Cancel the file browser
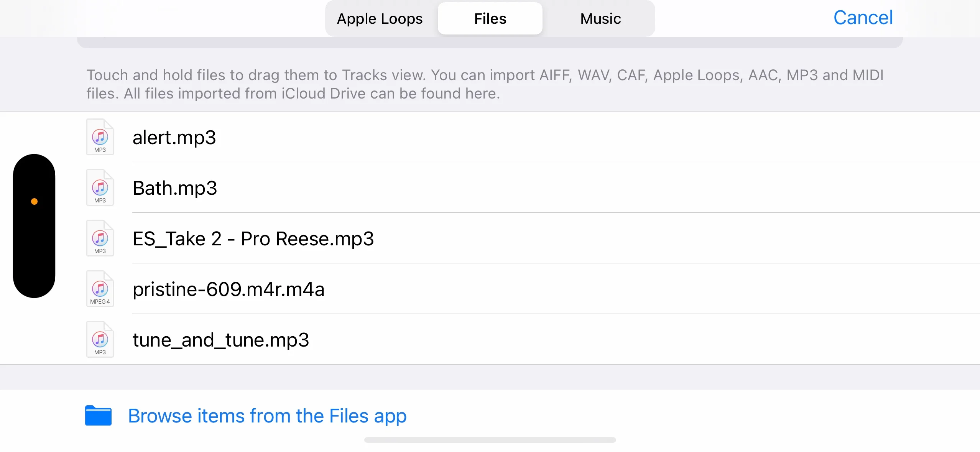Image resolution: width=980 pixels, height=452 pixels. point(863,18)
